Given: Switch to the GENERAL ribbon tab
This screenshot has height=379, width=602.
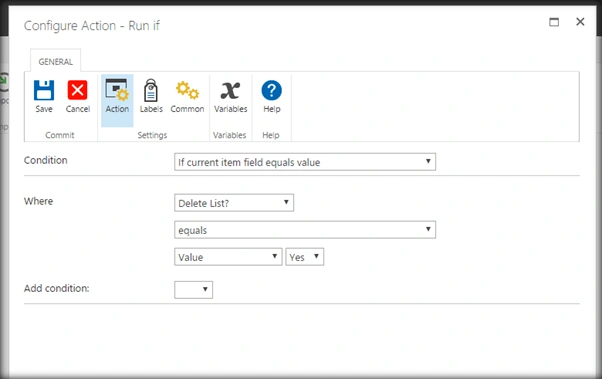Looking at the screenshot, I should 56,61.
